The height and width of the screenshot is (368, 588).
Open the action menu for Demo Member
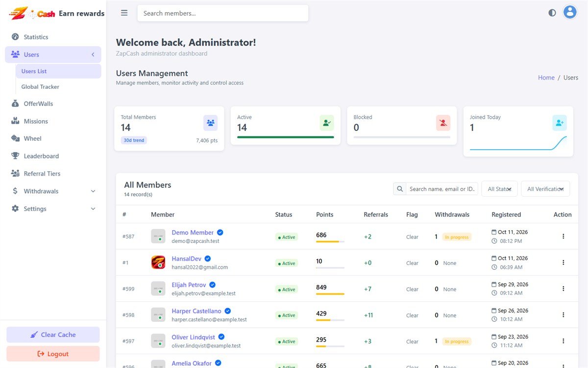click(x=563, y=237)
